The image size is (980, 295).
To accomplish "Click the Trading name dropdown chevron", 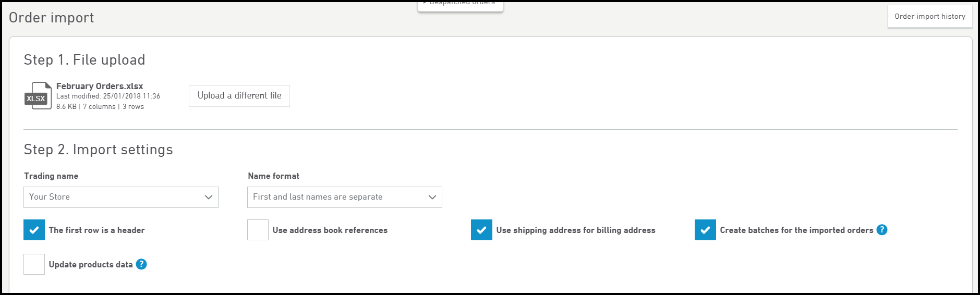I will 209,197.
